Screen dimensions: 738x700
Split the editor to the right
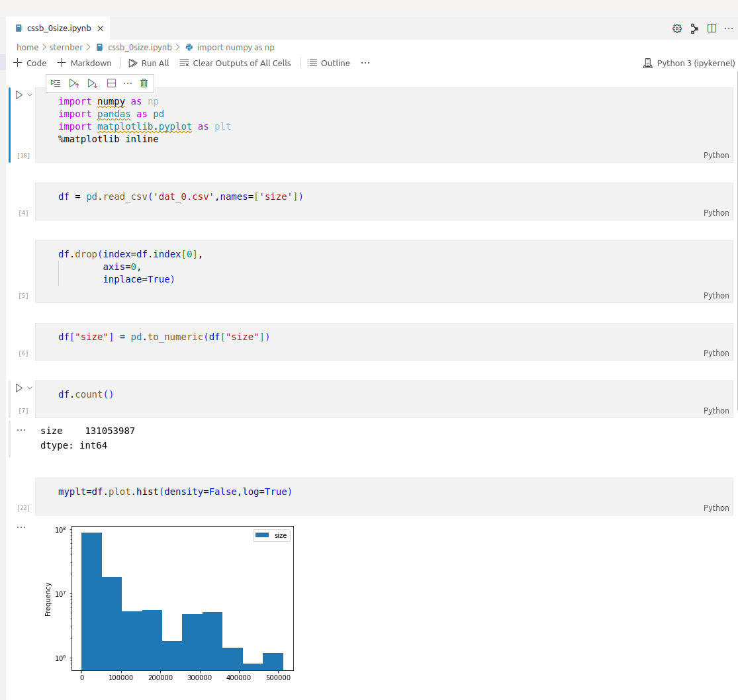(712, 28)
